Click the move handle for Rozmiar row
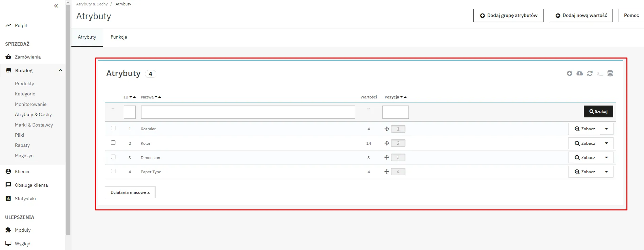The width and height of the screenshot is (644, 250). (386, 129)
